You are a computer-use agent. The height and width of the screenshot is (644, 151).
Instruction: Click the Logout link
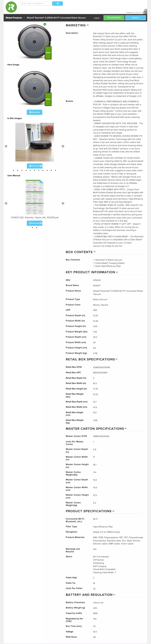pos(97,18)
